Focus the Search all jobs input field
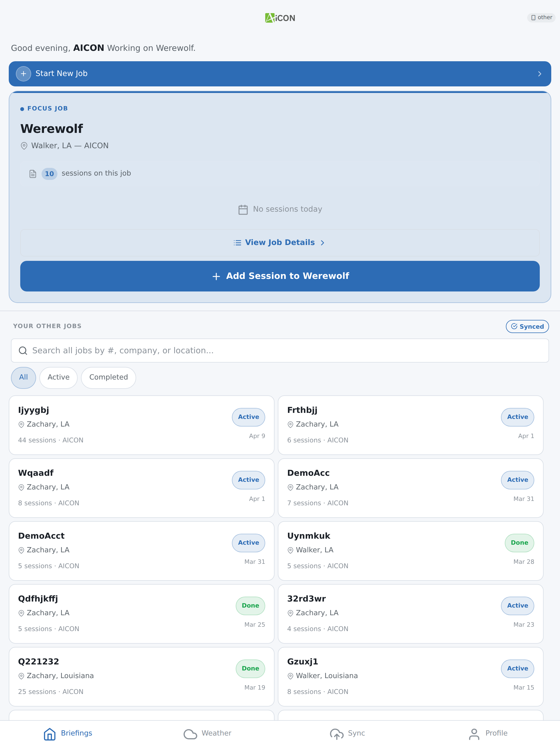Viewport: 560px width, 747px height. (x=280, y=351)
